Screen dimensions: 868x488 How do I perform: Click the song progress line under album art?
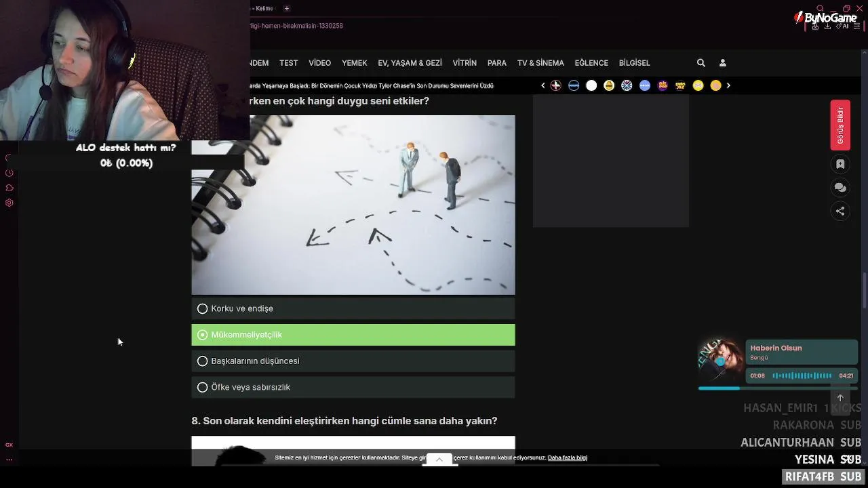tap(777, 388)
